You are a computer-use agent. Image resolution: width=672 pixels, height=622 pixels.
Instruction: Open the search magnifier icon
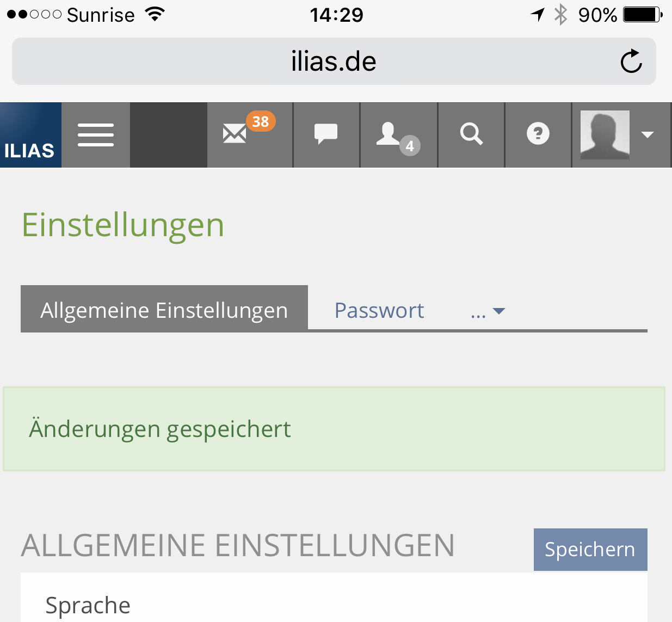(471, 134)
